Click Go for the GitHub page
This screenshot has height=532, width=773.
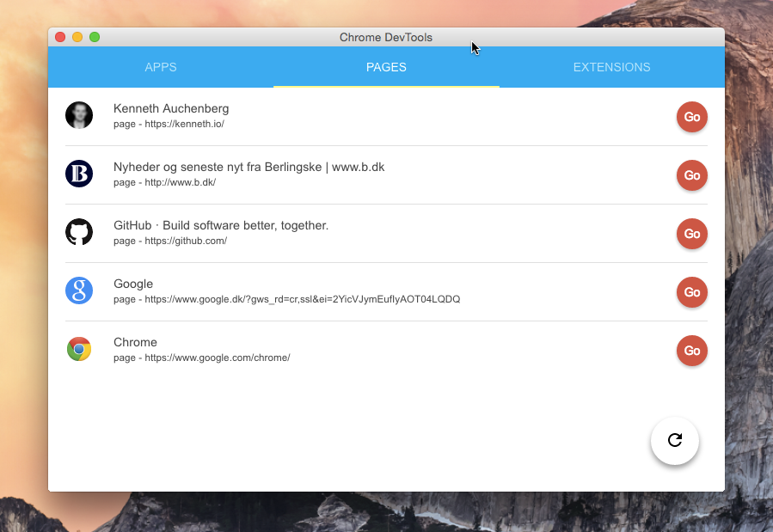pyautogui.click(x=692, y=234)
